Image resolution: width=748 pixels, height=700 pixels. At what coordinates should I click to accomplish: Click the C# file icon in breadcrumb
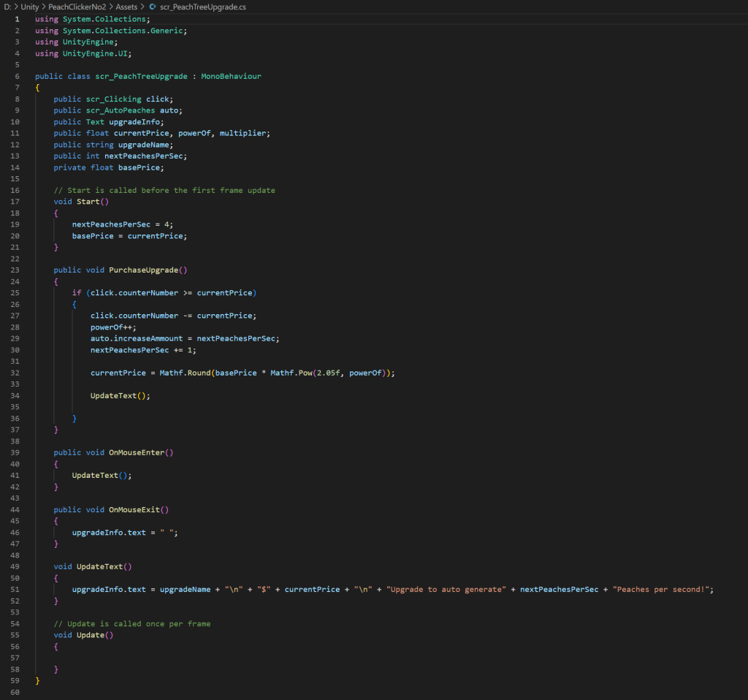coord(153,7)
